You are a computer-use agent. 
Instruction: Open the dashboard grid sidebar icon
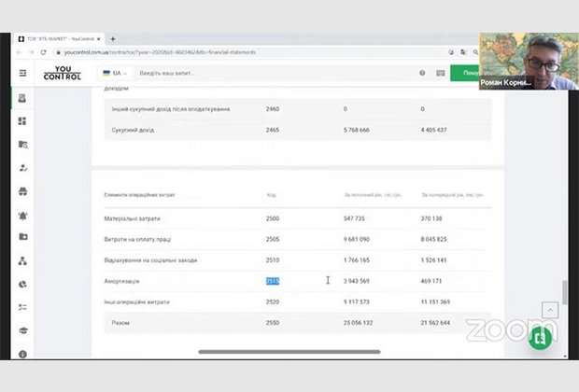[x=22, y=121]
